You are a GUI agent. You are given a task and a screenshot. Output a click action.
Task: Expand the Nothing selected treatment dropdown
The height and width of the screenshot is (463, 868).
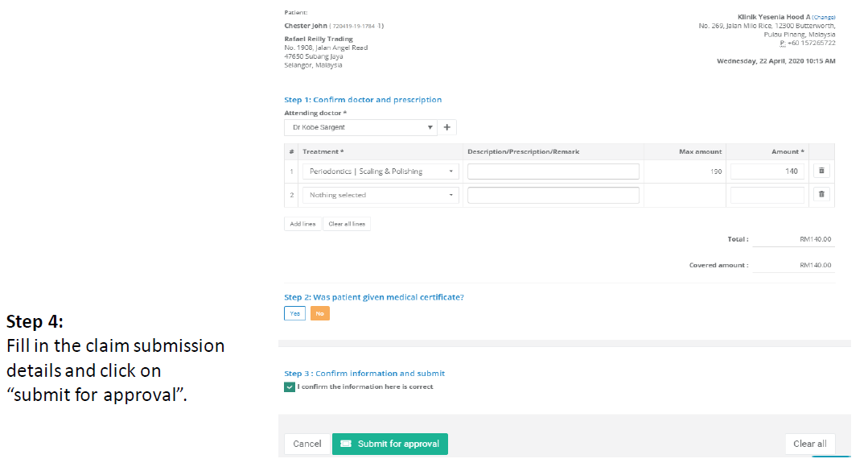pyautogui.click(x=381, y=195)
